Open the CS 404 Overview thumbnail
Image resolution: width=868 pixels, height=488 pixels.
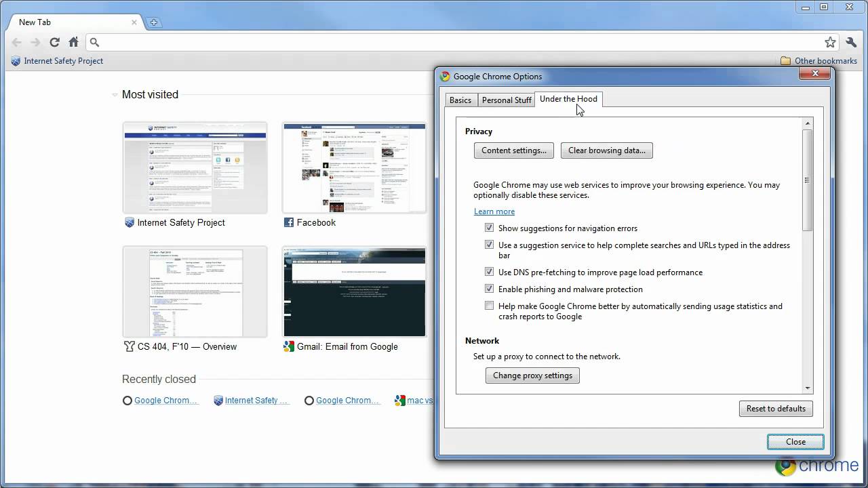[195, 291]
